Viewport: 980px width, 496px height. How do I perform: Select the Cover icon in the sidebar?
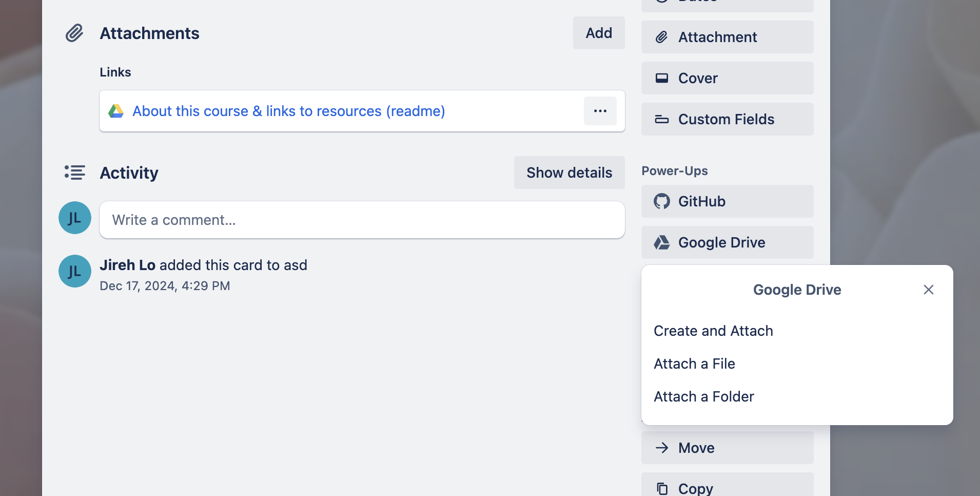point(662,78)
